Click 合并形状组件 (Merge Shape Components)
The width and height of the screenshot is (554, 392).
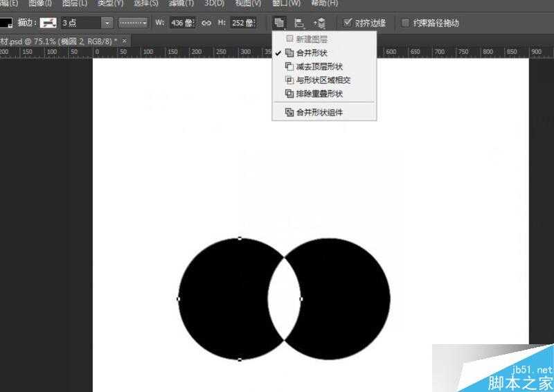pyautogui.click(x=319, y=112)
